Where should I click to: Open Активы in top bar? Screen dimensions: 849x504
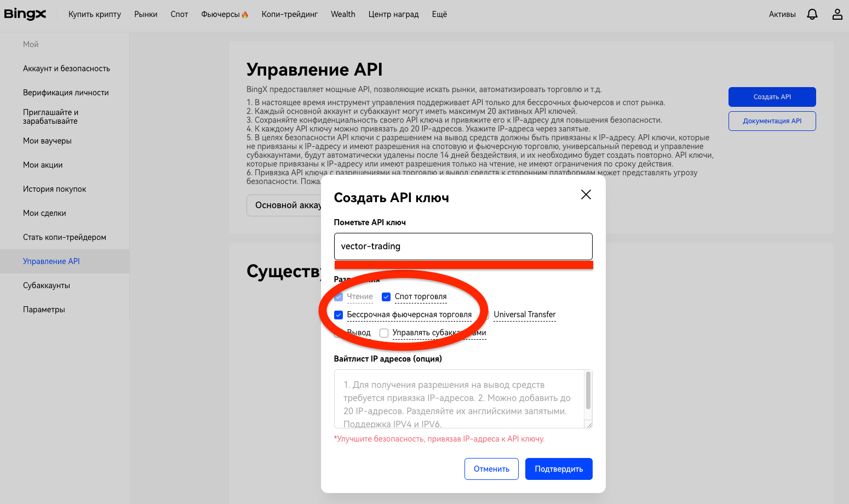coord(782,14)
